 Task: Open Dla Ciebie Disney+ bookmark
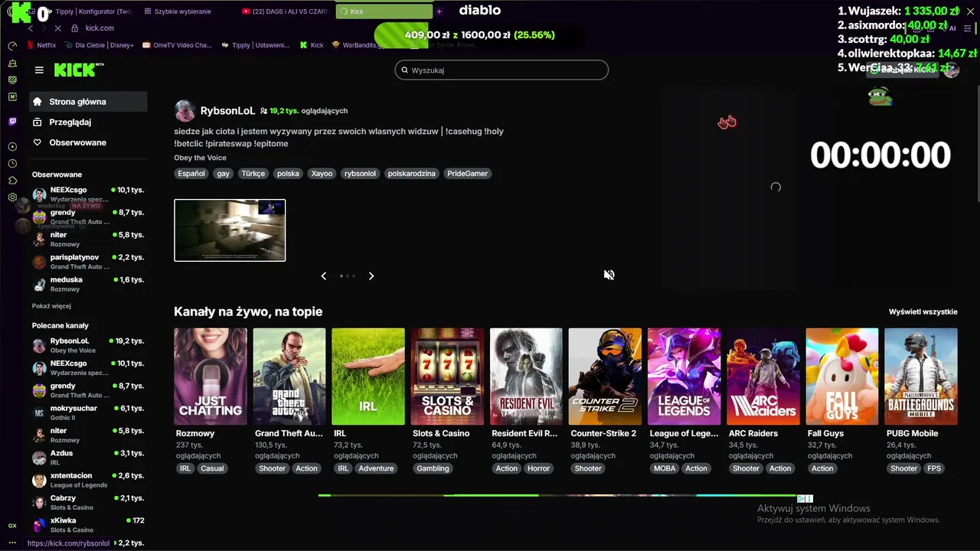point(100,45)
